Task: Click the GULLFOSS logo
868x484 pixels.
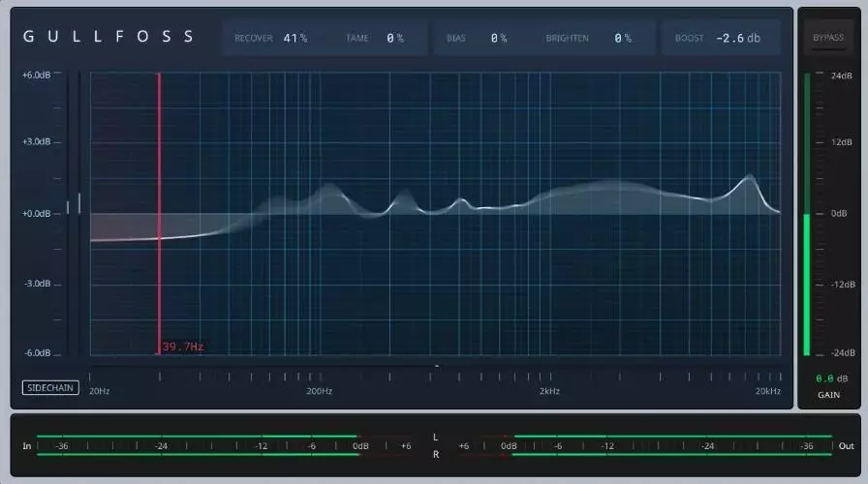Action: pos(108,37)
